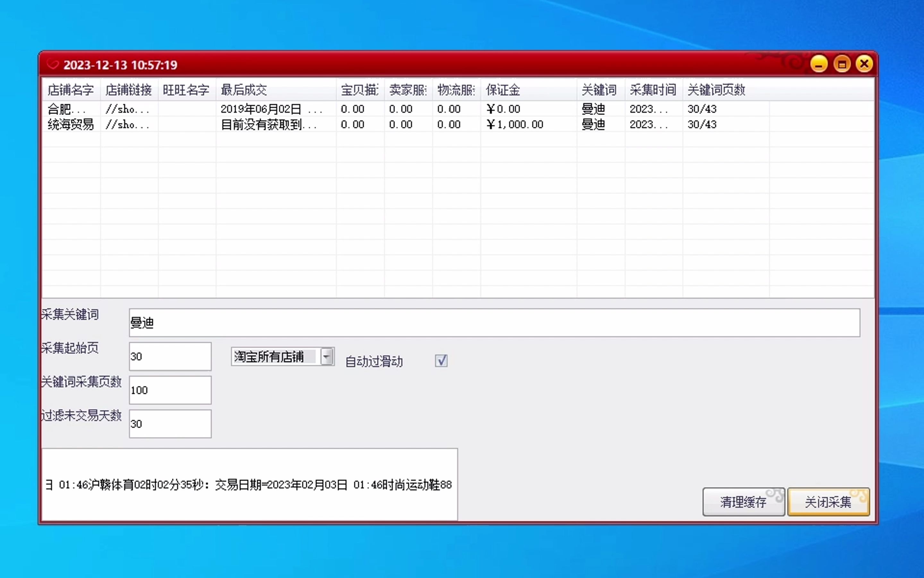Screen dimensions: 924x578
Task: Click the 关键词采集页数 input with 100
Action: (170, 390)
